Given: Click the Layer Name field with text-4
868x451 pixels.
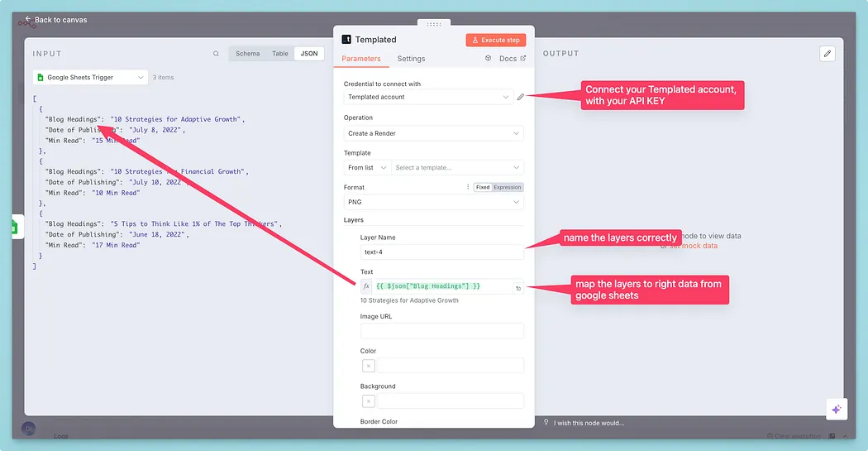Looking at the screenshot, I should [441, 252].
